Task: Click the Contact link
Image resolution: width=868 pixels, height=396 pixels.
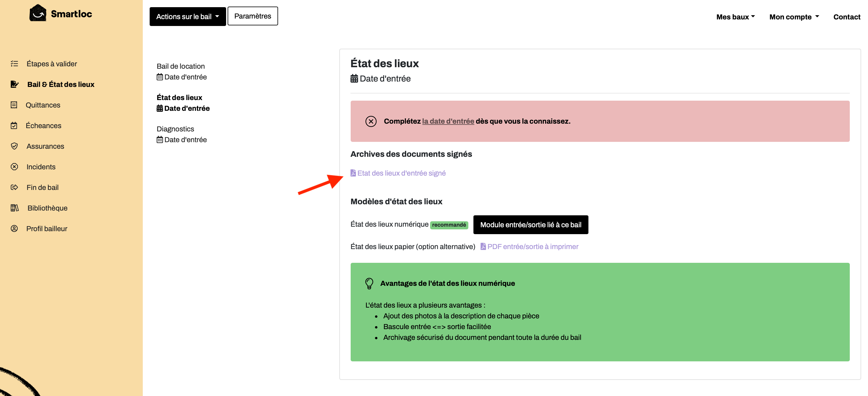Action: [x=847, y=17]
